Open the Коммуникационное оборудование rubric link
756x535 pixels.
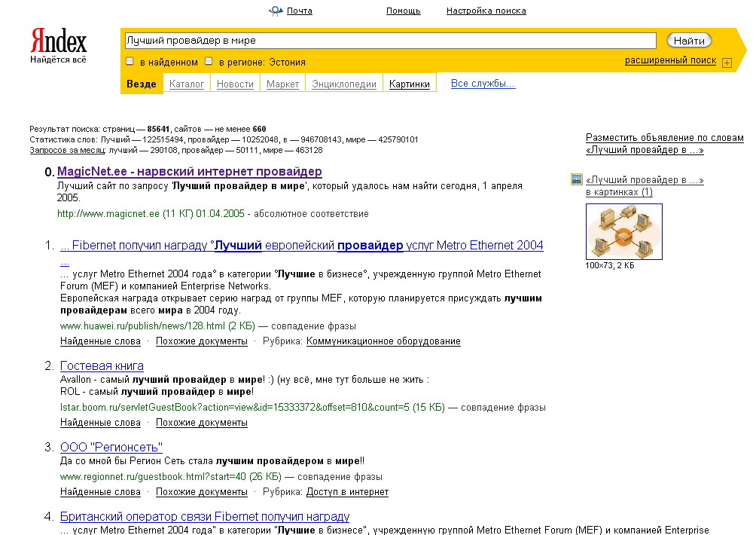click(383, 341)
